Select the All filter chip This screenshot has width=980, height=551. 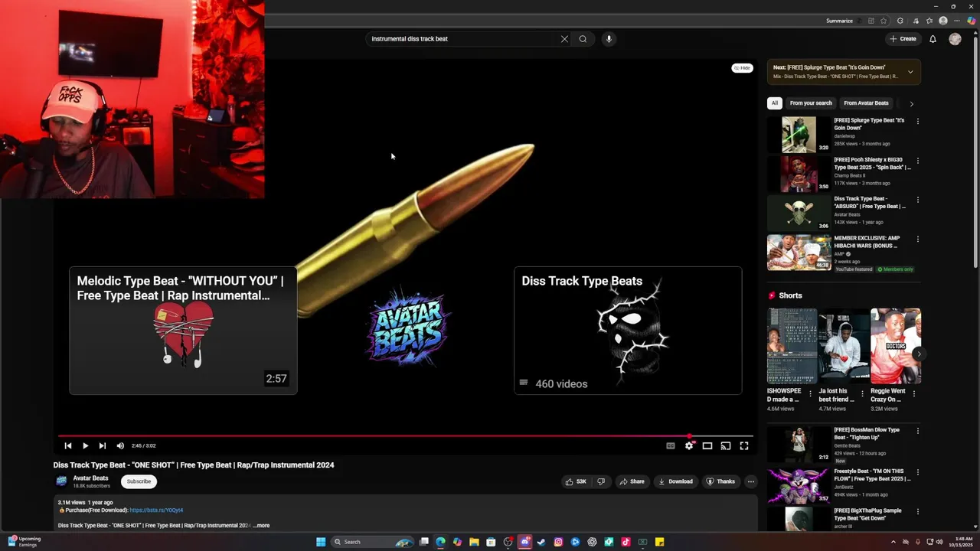pyautogui.click(x=775, y=103)
